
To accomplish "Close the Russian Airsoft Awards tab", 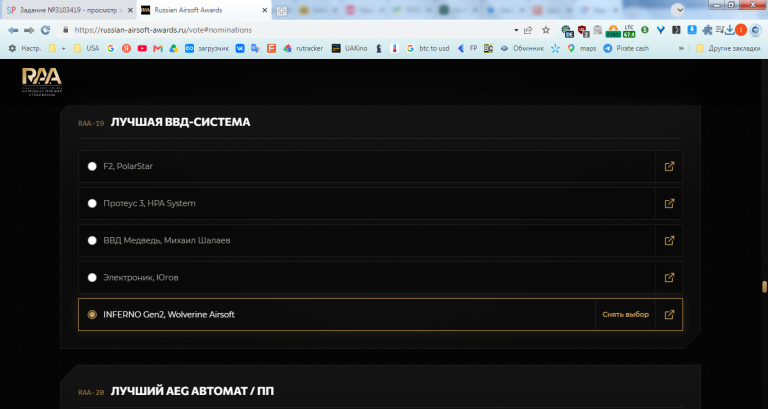I will [x=264, y=10].
